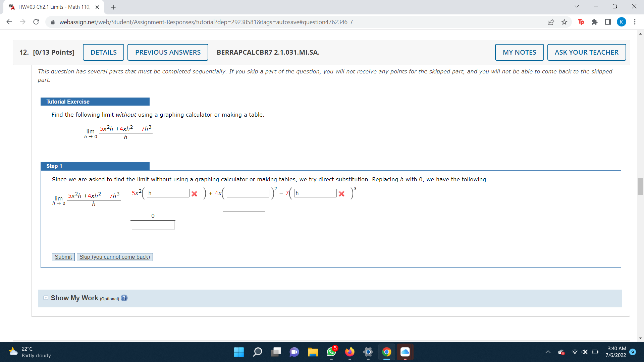Open the Chrome extensions puzzle icon
The image size is (644, 362).
click(x=595, y=22)
